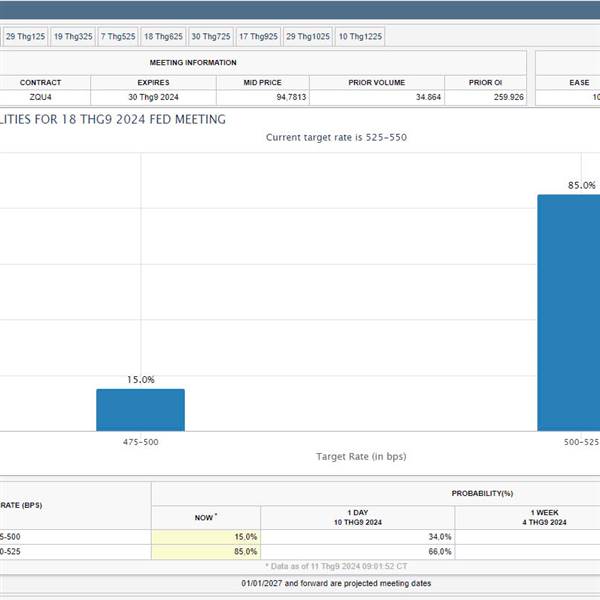This screenshot has height=600, width=600.
Task: Open the 10 Thg1225 meeting tab
Action: tap(359, 36)
